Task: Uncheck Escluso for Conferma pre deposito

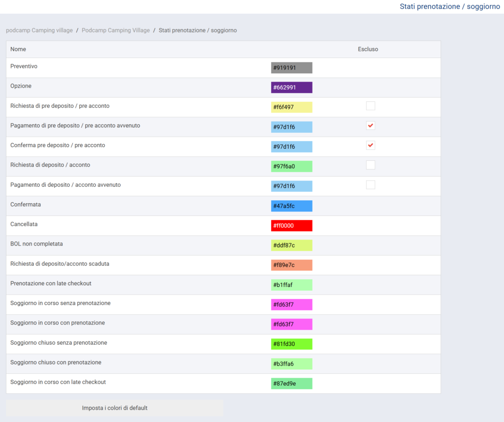Action: pos(371,146)
